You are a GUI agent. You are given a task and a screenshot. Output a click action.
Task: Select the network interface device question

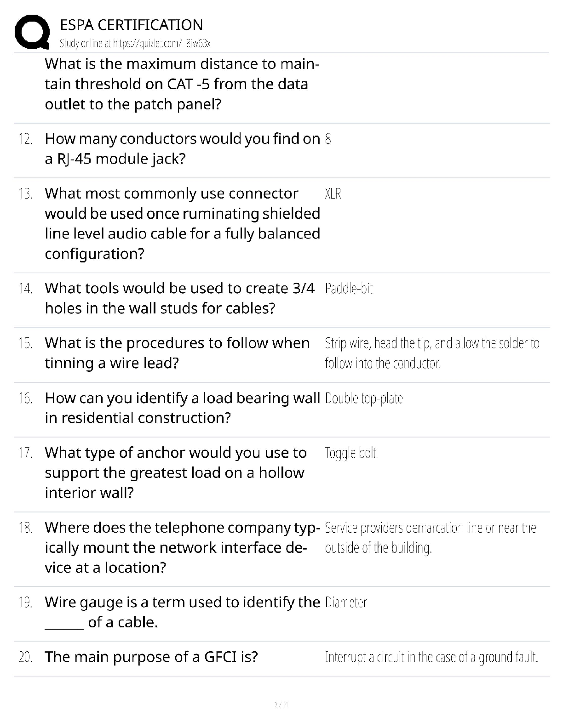(x=182, y=547)
